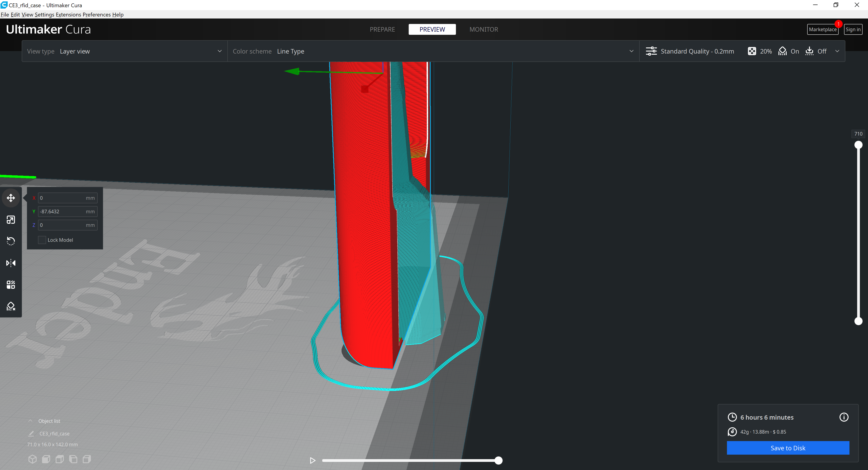This screenshot has width=868, height=470.
Task: Select the Move tool
Action: click(10, 198)
